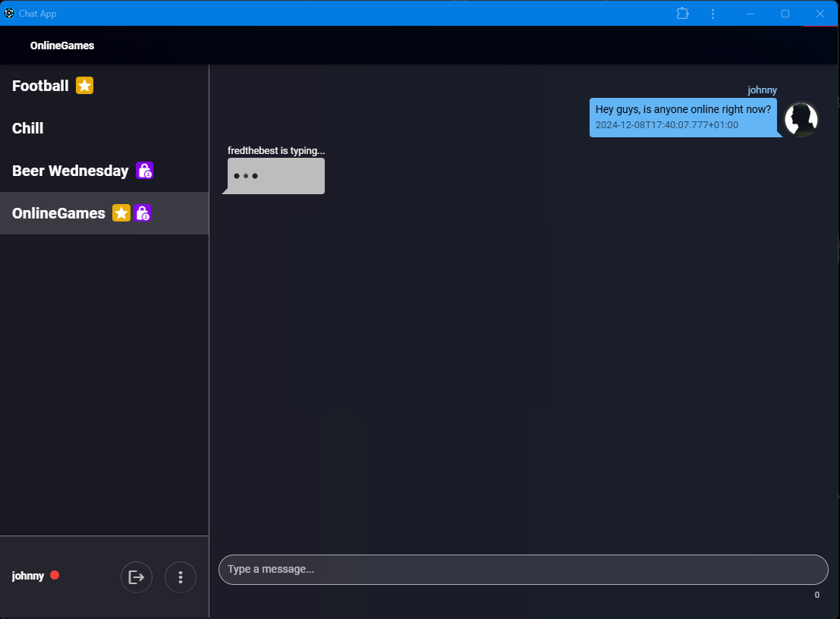Open the three-dot menu beside the logout icon
This screenshot has width=840, height=619.
181,577
